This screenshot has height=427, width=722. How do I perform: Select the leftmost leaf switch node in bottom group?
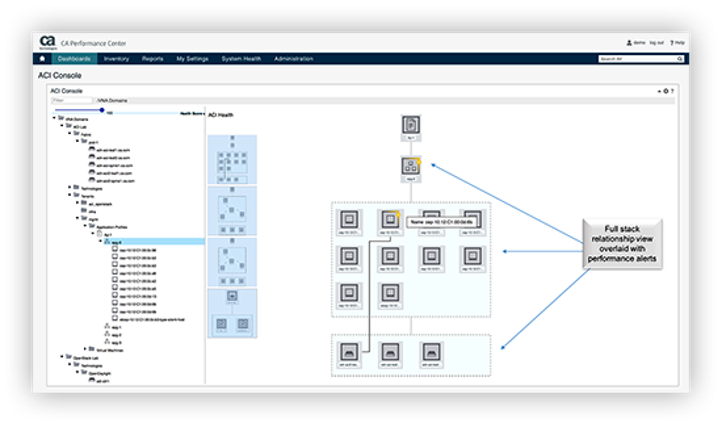click(x=349, y=351)
